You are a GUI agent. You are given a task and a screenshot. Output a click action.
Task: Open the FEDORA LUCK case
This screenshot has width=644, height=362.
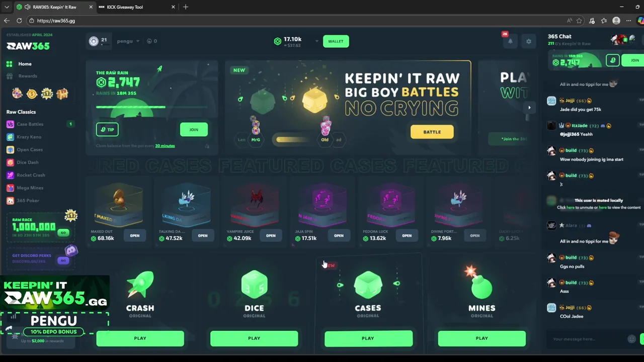[x=407, y=235]
